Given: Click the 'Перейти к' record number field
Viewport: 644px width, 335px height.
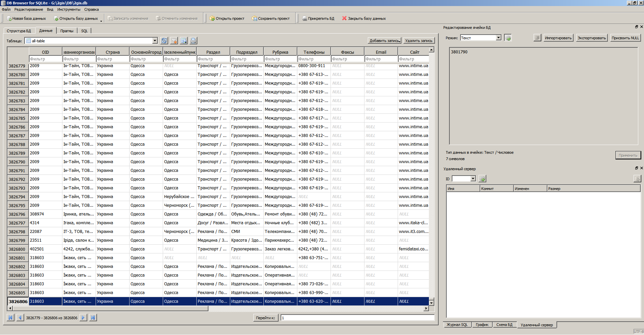Looking at the screenshot, I should click(x=357, y=318).
